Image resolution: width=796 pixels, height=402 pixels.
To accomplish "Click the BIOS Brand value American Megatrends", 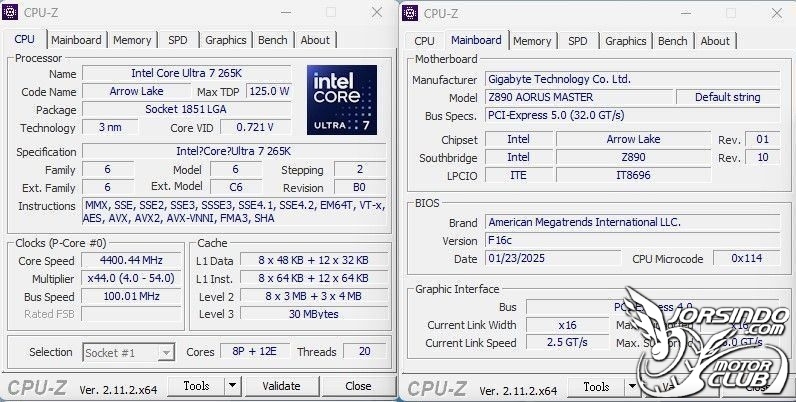I will (x=633, y=222).
